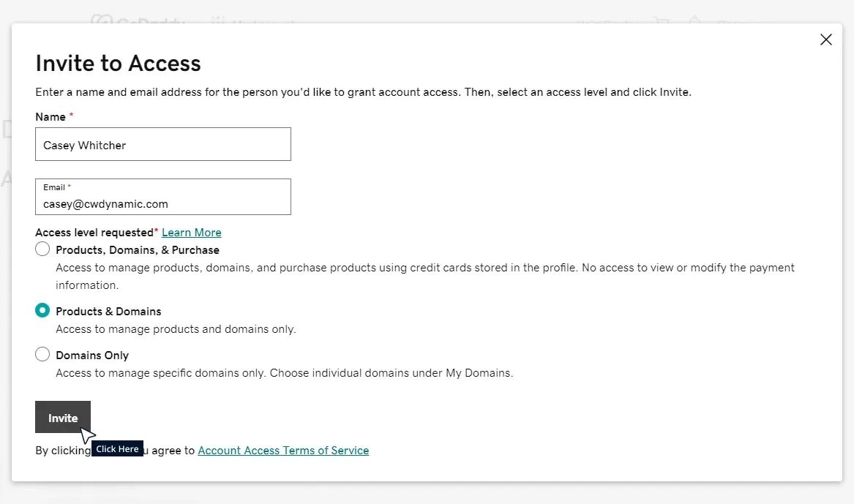Click the Click Here tooltip label
854x504 pixels.
[117, 448]
